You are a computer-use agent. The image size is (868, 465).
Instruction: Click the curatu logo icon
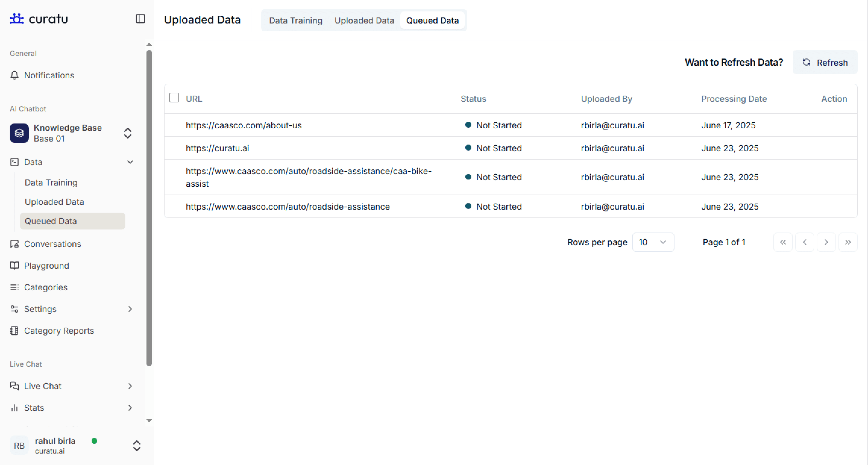click(17, 18)
